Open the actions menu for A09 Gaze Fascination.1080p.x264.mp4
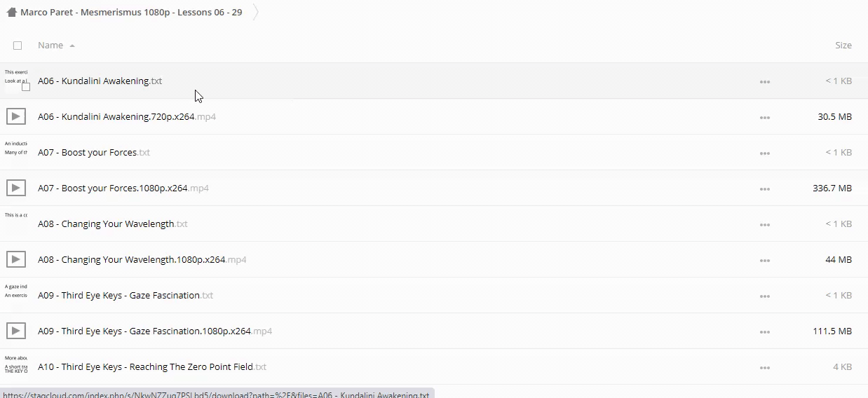This screenshot has height=398, width=868. [x=764, y=332]
